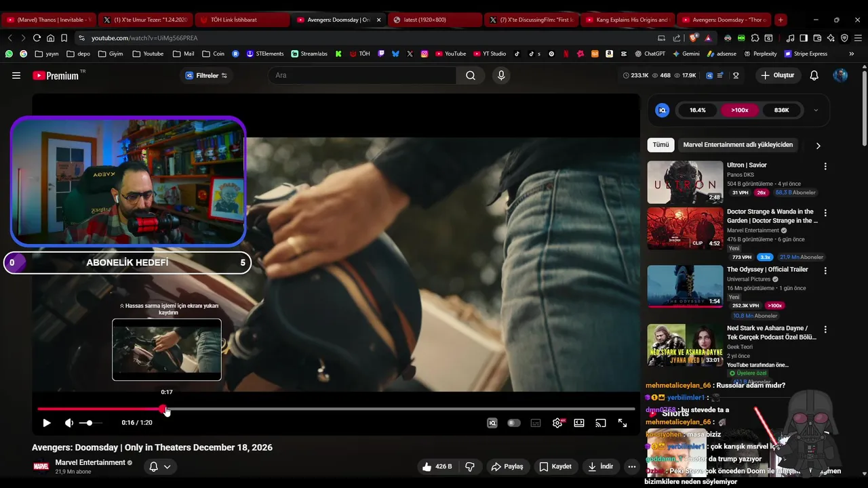Click the IQ icon in the player controls
868x488 pixels.
tap(492, 423)
